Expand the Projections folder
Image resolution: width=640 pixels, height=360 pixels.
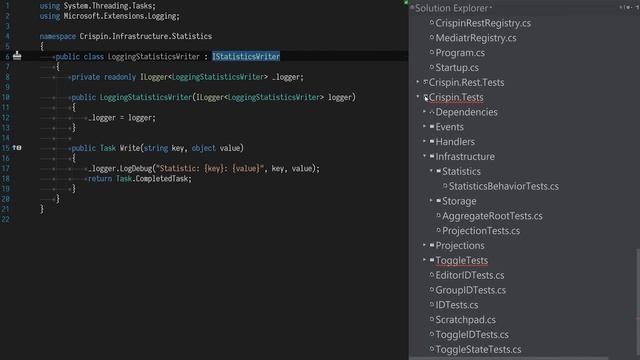pos(424,245)
